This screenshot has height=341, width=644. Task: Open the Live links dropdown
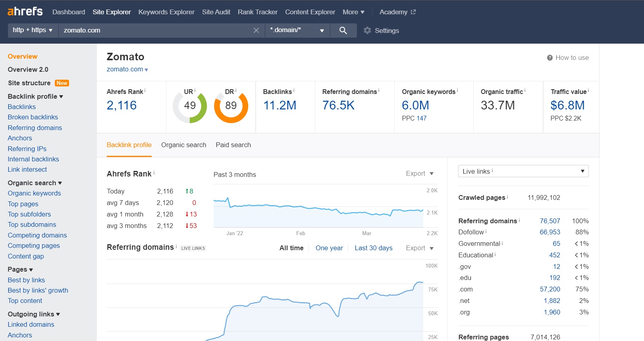523,171
